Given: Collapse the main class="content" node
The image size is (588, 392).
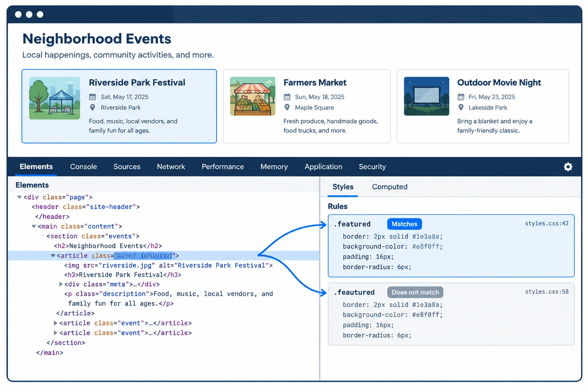Looking at the screenshot, I should click(34, 226).
